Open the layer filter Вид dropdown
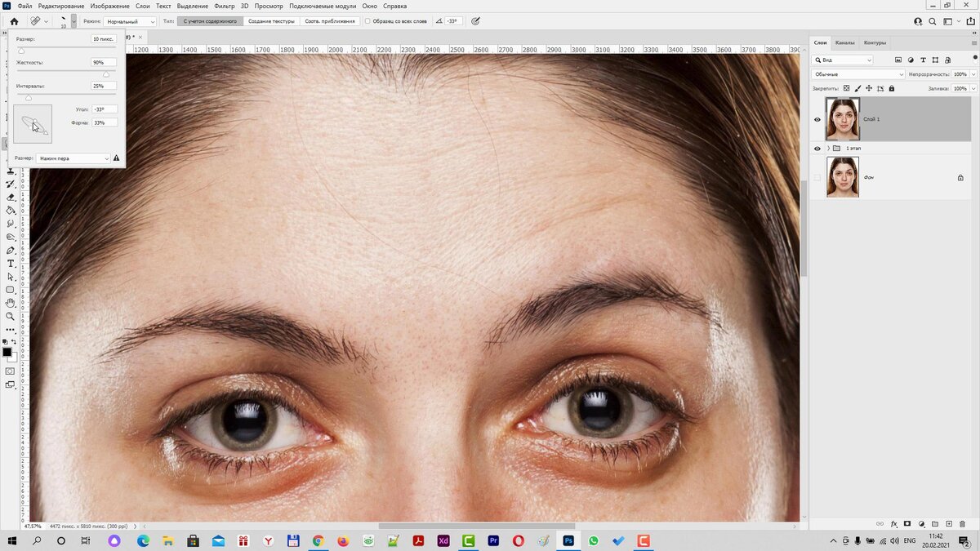Viewport: 980px width, 551px height. (x=844, y=60)
